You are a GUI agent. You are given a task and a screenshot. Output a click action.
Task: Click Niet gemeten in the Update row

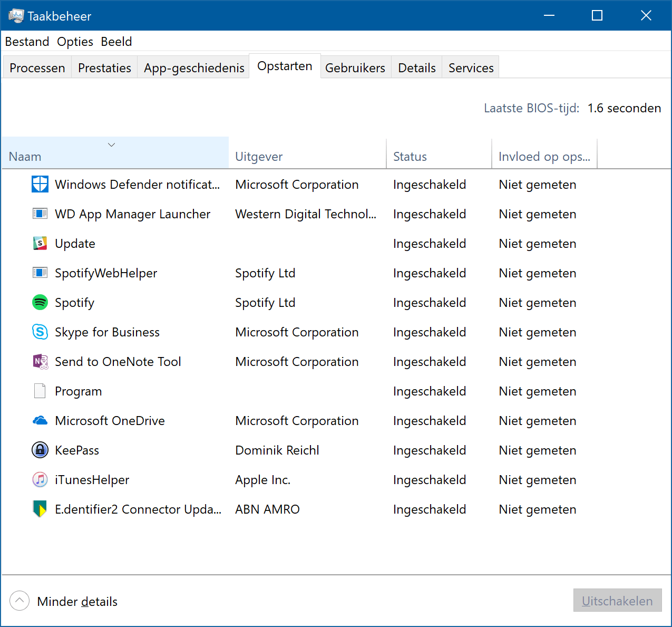click(538, 244)
